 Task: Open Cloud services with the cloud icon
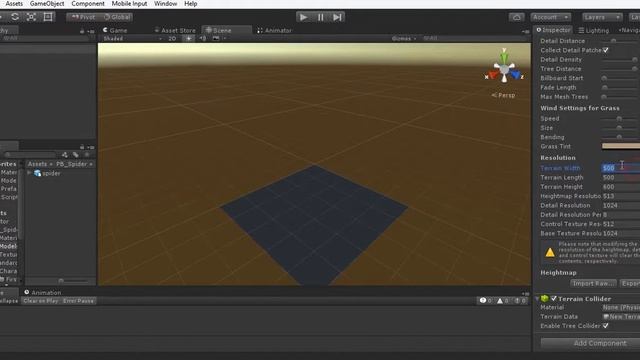pos(516,17)
